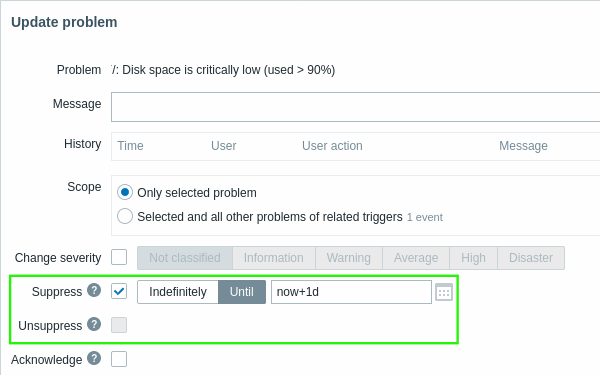Viewport: 600px width, 375px height.
Task: Choose Selected and all other problems radio
Action: pyautogui.click(x=125, y=216)
